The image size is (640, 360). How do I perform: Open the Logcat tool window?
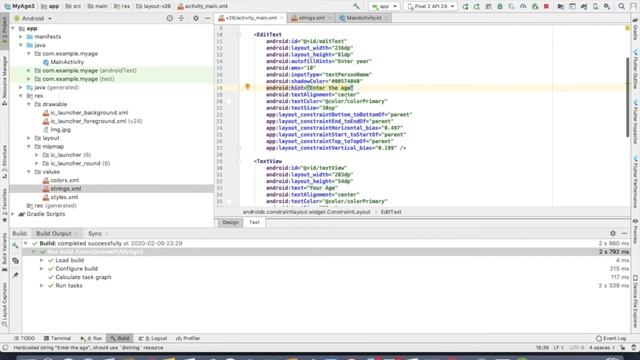[x=153, y=338]
